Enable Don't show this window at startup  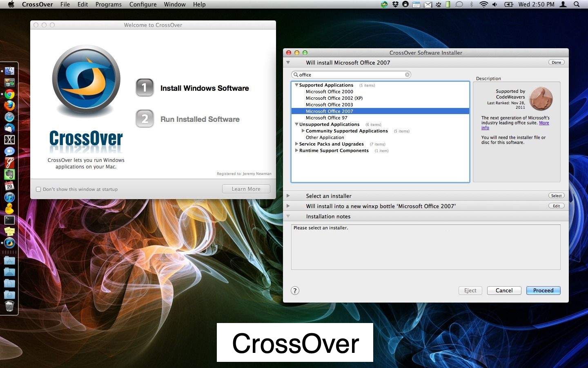[38, 189]
